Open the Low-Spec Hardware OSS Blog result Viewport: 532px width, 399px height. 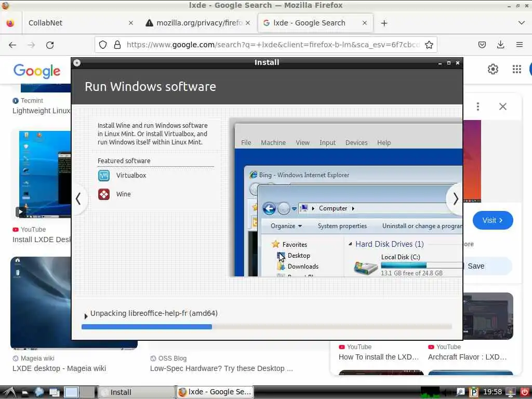pos(221,368)
